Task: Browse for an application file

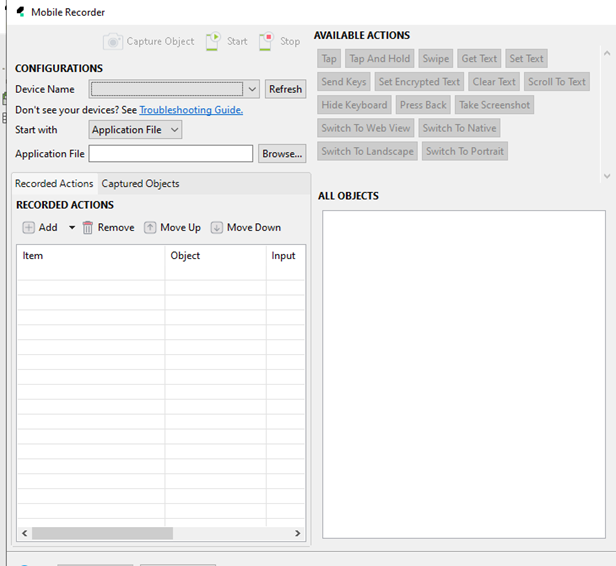Action: click(x=282, y=154)
